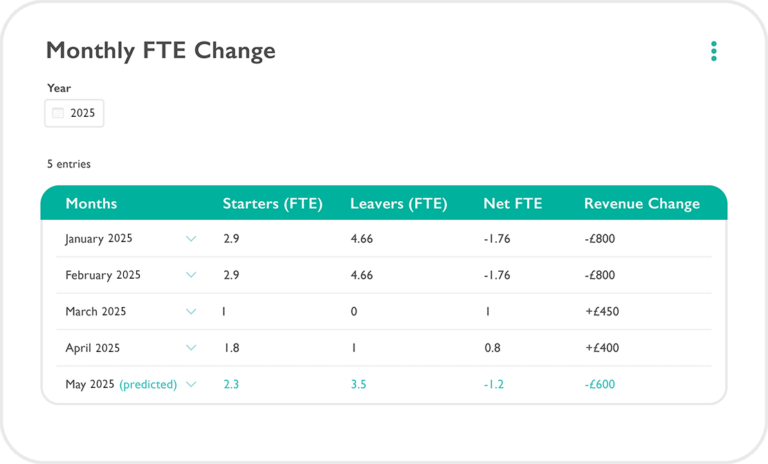Screen dimensions: 768x464
Task: Click the predicted Starters value 2.3
Action: point(231,384)
